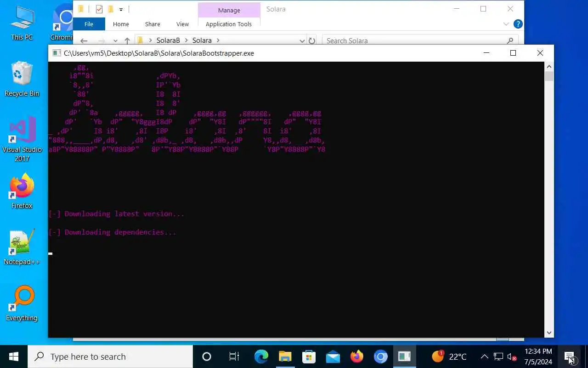
Task: Open network status tray icon
Action: [498, 356]
